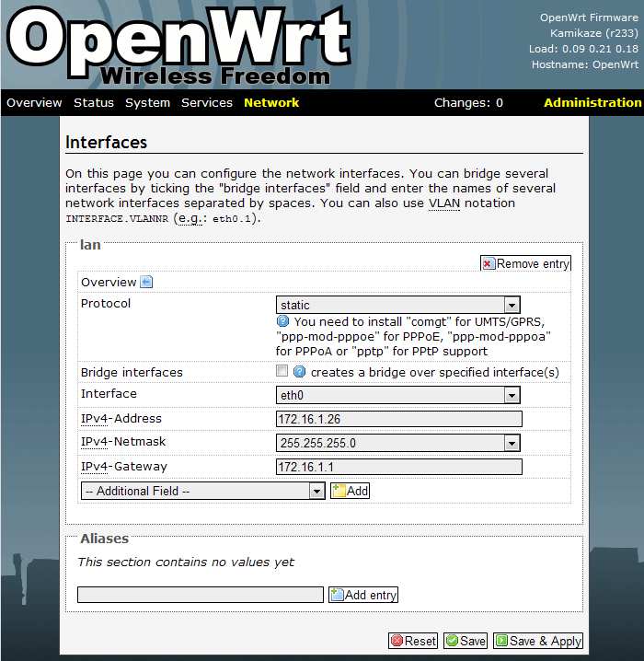Click the Changes: 0 indicator
This screenshot has height=661, width=644.
(x=468, y=102)
